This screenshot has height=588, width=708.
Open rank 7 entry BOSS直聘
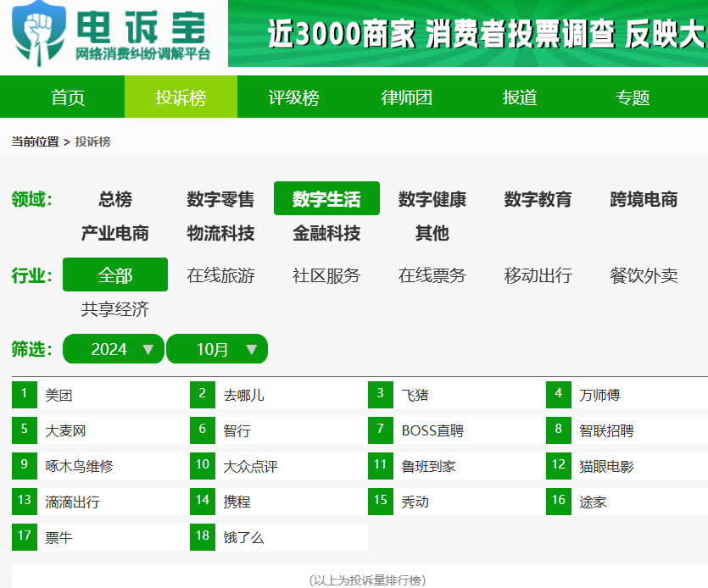432,431
